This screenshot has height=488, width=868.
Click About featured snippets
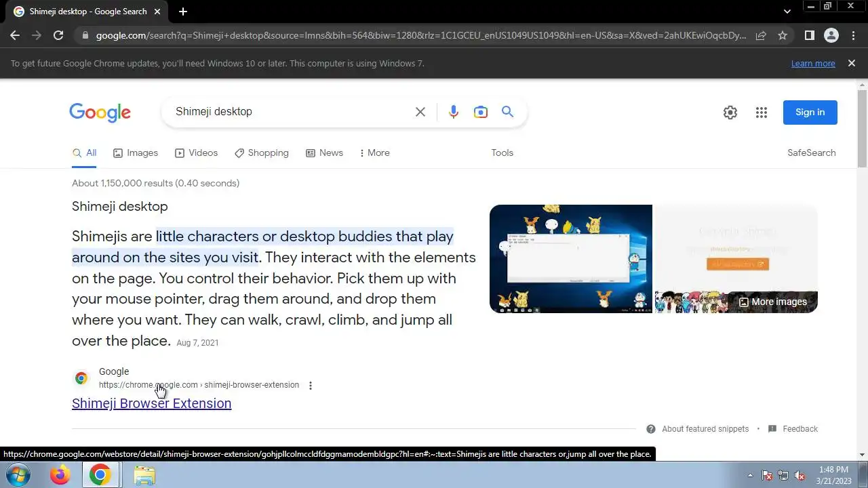tap(698, 429)
